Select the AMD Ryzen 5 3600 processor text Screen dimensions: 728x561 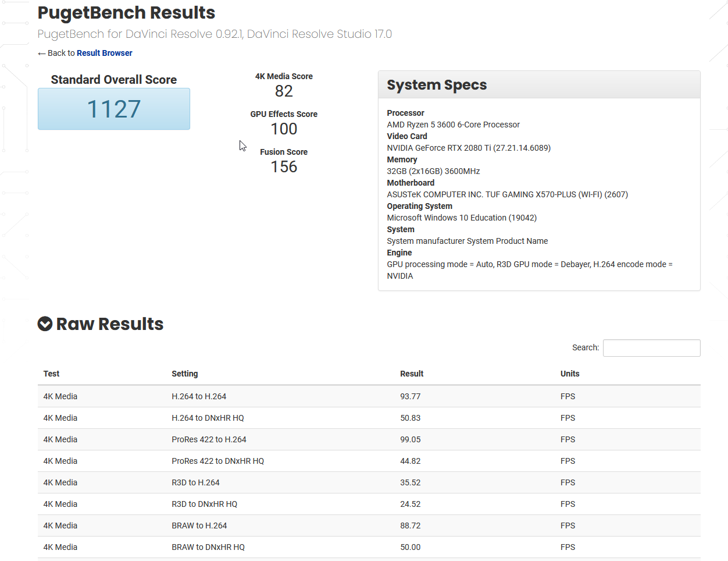(453, 125)
